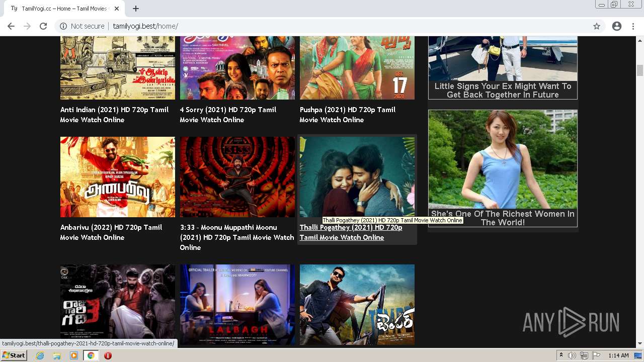Screen dimensions: 644x362
Task: Open the 'Richest Women In The World' ad
Action: [503, 168]
